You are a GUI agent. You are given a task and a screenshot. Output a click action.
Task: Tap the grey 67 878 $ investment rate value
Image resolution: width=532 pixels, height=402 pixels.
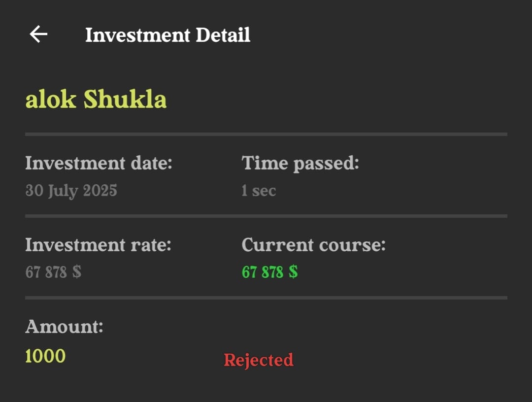[53, 271]
